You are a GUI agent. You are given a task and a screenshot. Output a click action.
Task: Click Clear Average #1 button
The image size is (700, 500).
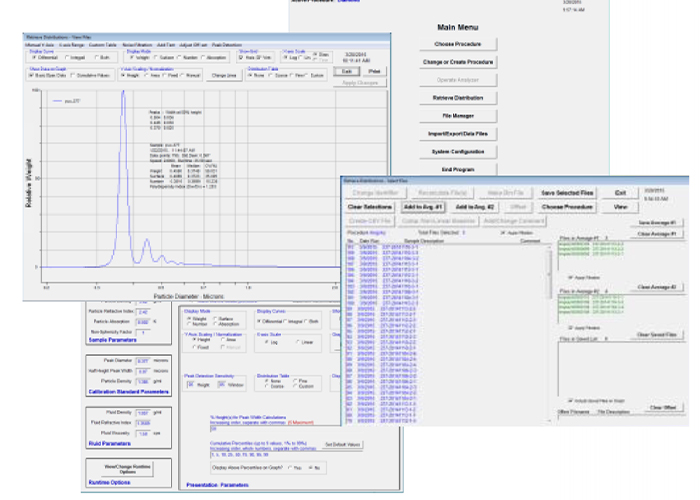pyautogui.click(x=657, y=234)
